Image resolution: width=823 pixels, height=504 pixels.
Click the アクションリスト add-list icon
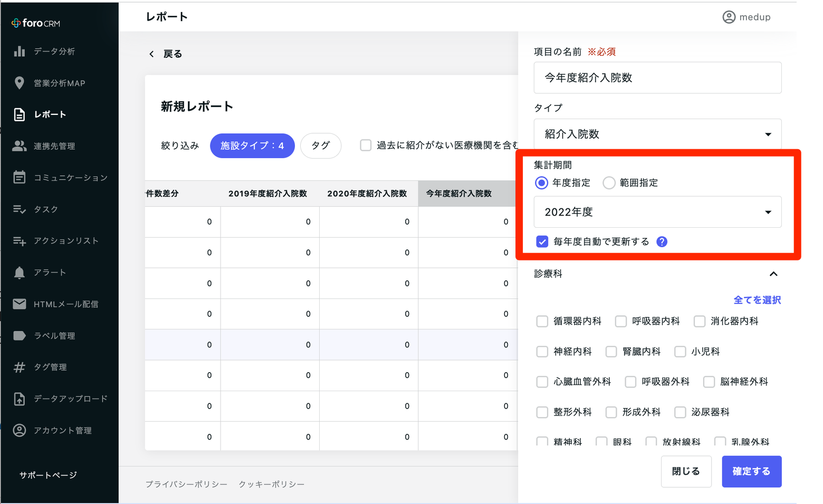click(20, 241)
